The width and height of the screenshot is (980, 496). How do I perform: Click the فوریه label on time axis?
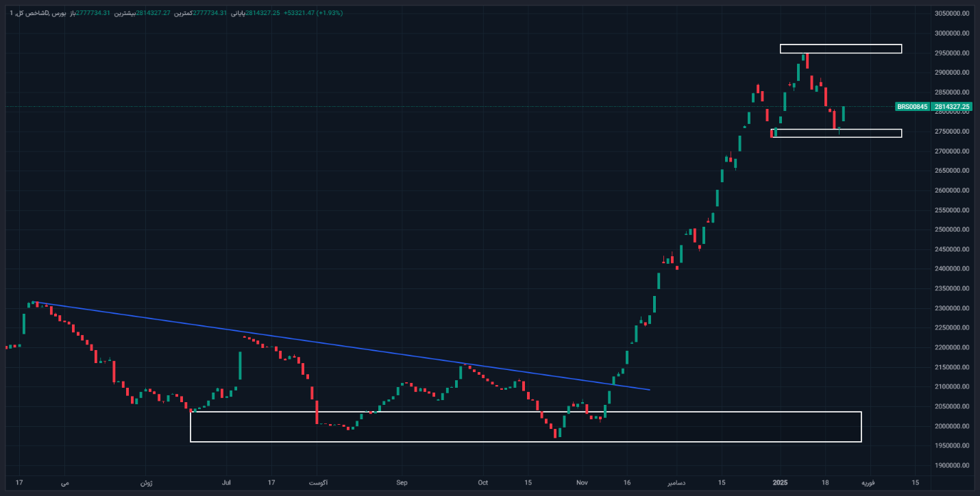868,483
